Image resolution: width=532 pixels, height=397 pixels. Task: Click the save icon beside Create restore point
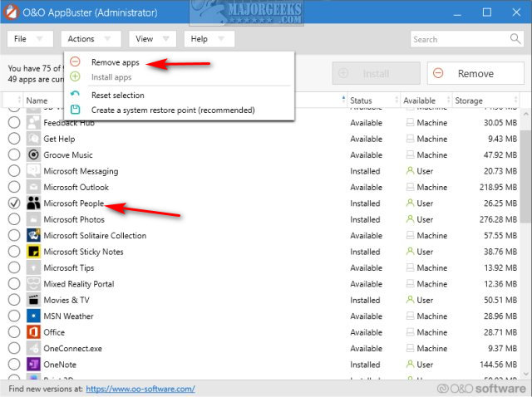click(75, 110)
